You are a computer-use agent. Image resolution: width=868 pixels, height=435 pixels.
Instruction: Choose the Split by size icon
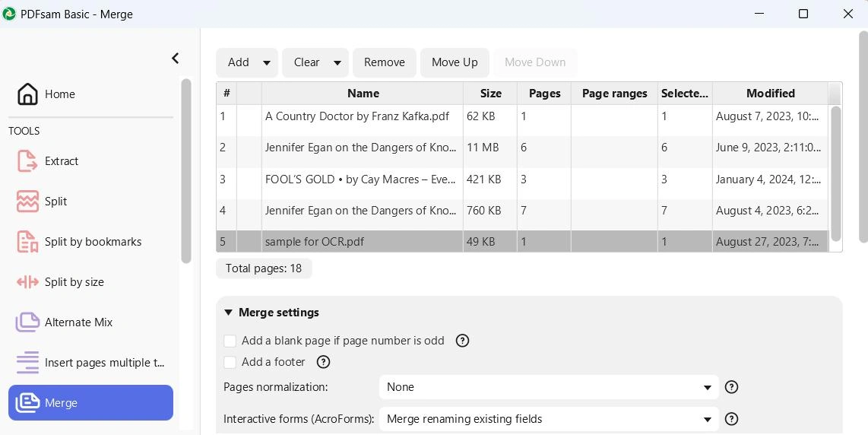27,282
